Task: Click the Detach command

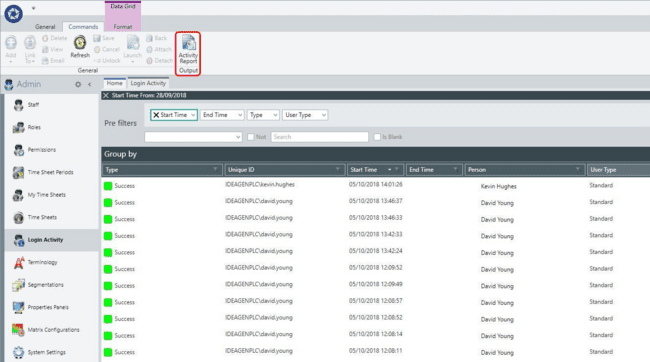Action: 159,61
